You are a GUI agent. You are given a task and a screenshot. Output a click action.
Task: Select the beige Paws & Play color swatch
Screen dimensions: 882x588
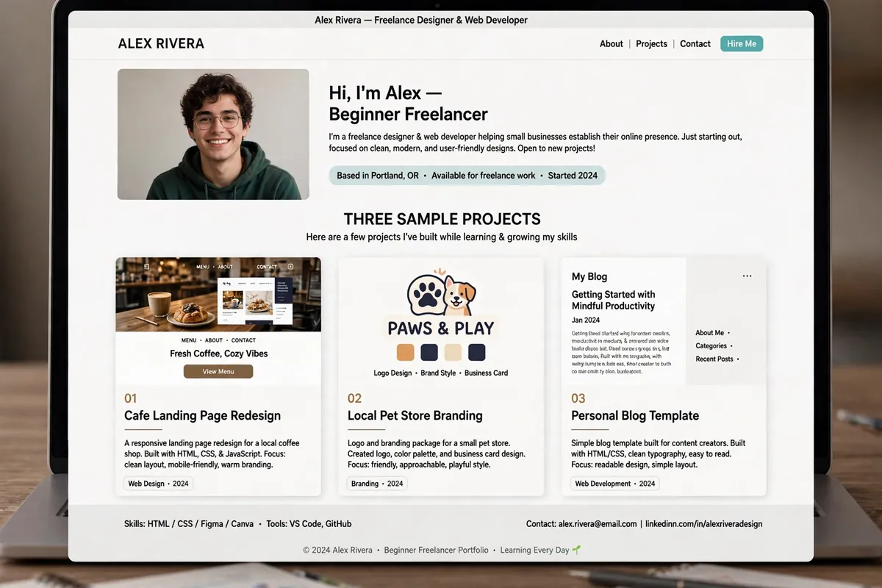pyautogui.click(x=453, y=352)
